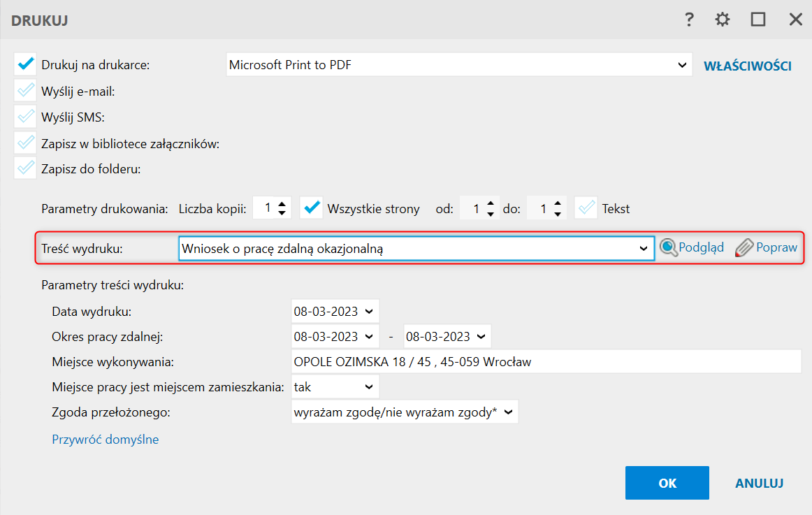The width and height of the screenshot is (812, 515).
Task: Expand Zgoda przełożonego dropdown
Action: click(x=508, y=412)
